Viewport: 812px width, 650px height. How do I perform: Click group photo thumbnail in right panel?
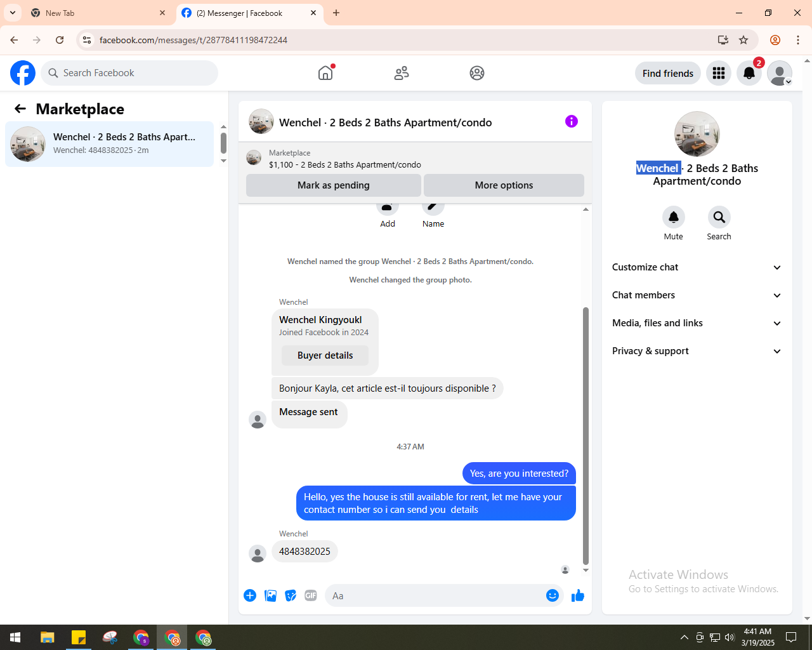click(697, 134)
